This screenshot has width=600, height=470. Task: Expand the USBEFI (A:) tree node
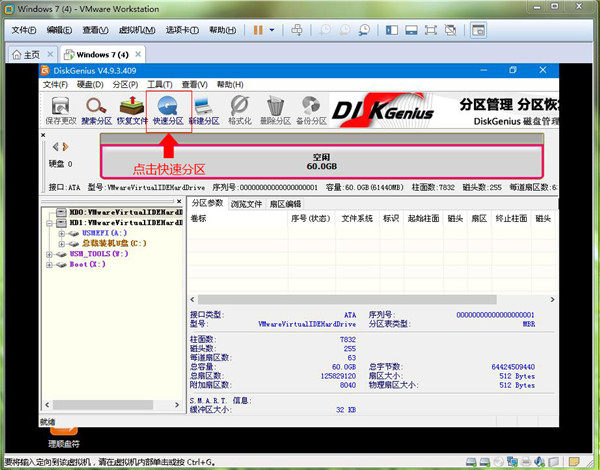[61, 233]
